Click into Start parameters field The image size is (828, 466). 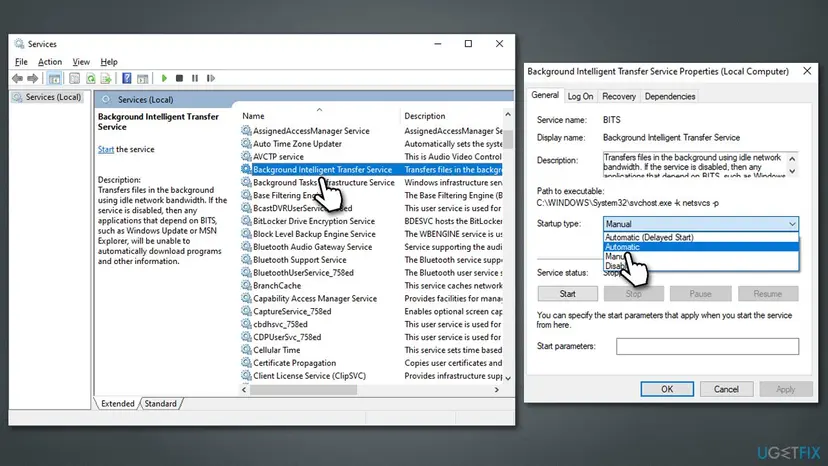707,346
